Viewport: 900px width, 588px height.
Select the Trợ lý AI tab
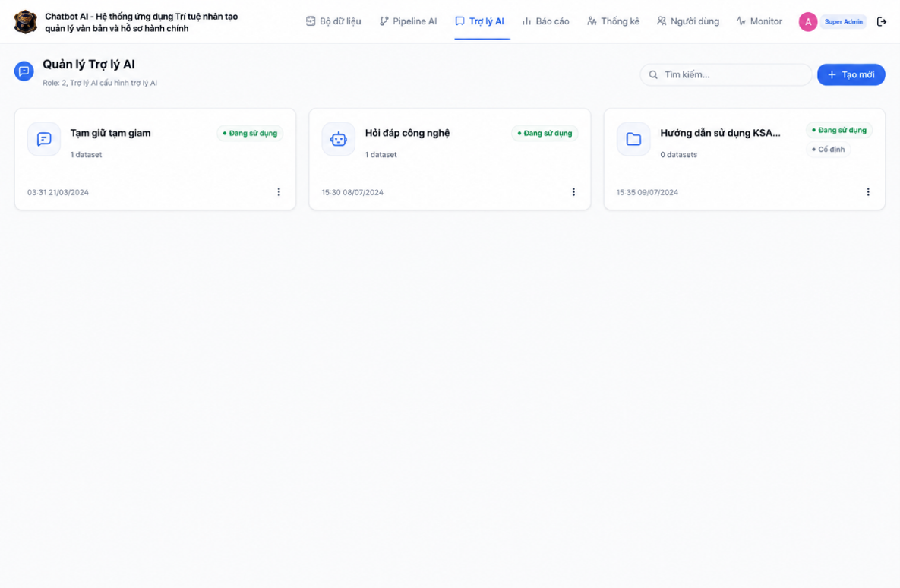point(480,21)
